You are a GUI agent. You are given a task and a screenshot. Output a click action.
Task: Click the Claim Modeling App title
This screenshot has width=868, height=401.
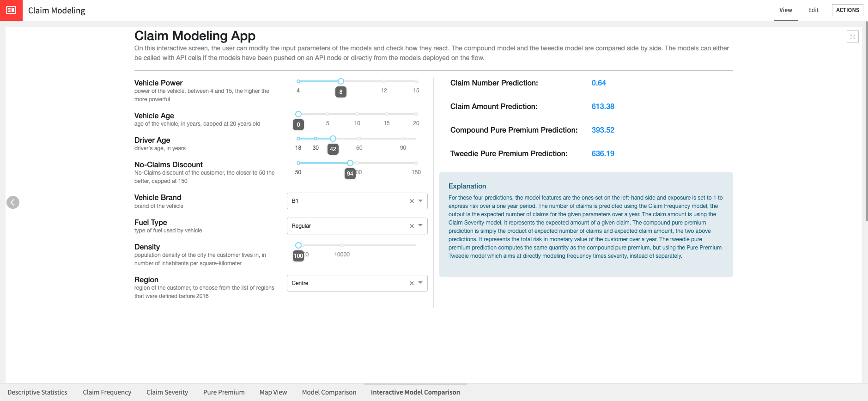[x=195, y=36]
